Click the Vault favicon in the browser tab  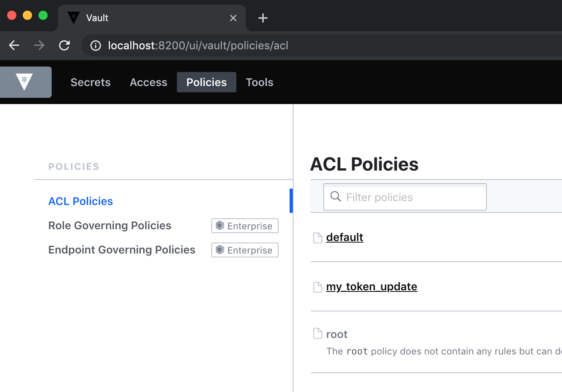(x=74, y=18)
